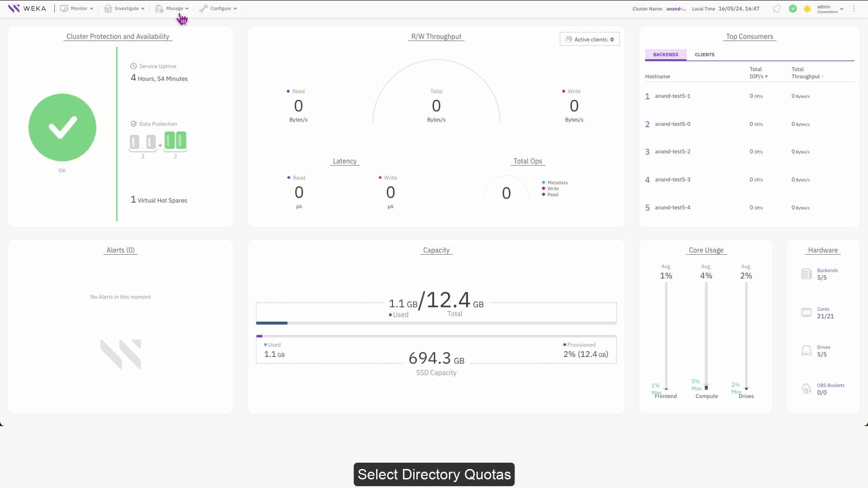Click the large green OK status circle
868x488 pixels.
click(62, 128)
